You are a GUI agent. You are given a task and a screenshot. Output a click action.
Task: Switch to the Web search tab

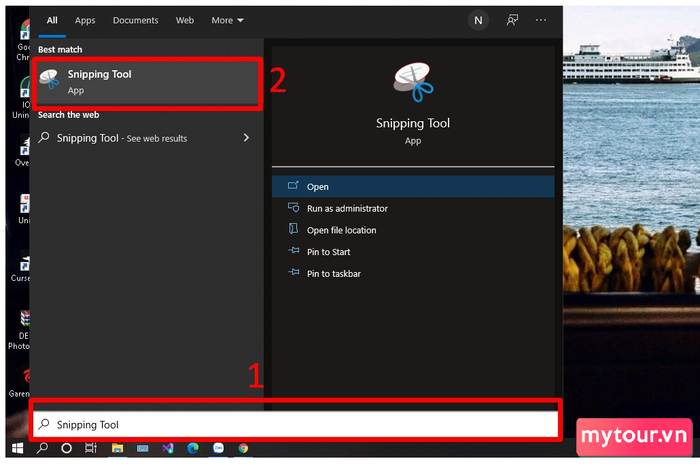[184, 21]
